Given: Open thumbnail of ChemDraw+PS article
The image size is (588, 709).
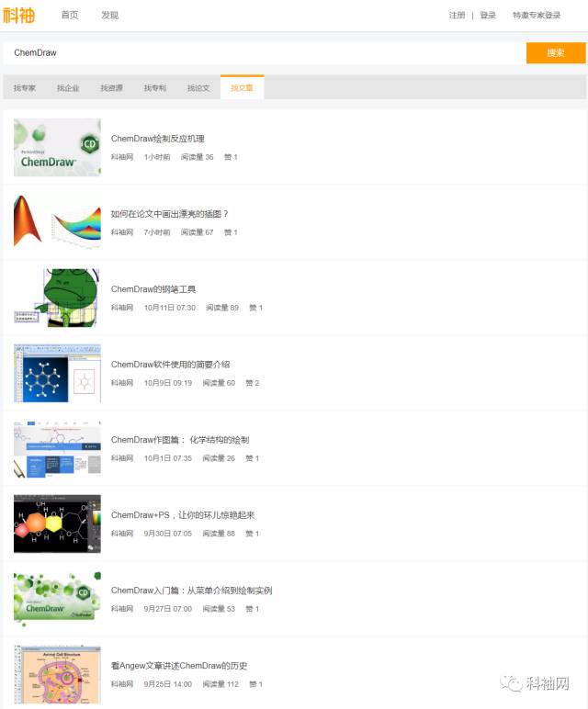Looking at the screenshot, I should coord(57,523).
